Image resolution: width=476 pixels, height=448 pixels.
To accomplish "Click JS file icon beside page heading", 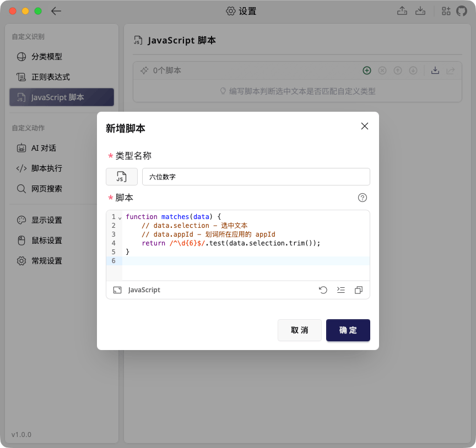I will [138, 40].
